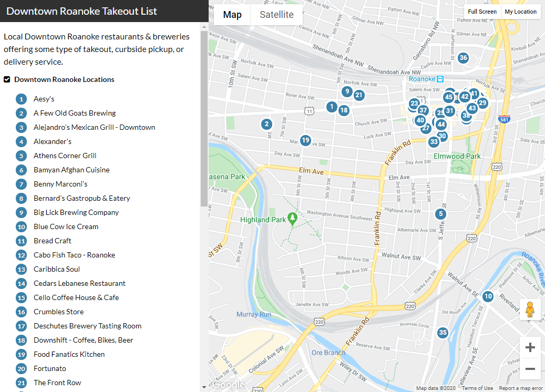Click map marker 36 near Centre Ave

(x=463, y=58)
